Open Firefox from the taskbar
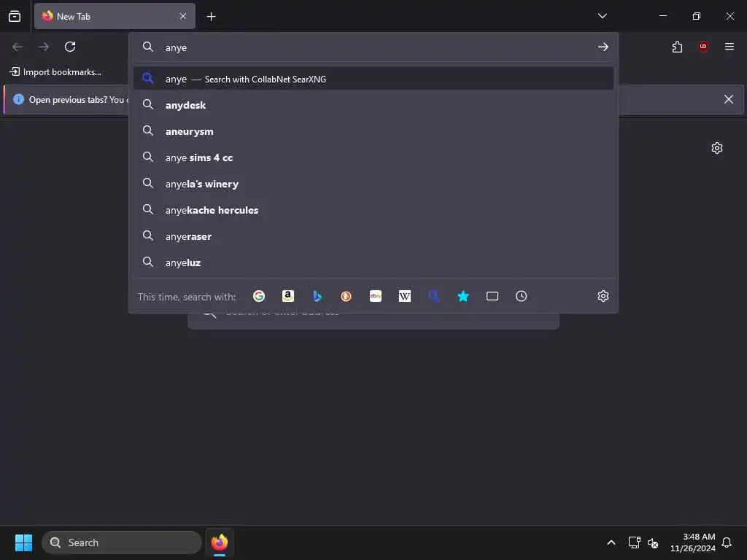747x560 pixels. [220, 542]
